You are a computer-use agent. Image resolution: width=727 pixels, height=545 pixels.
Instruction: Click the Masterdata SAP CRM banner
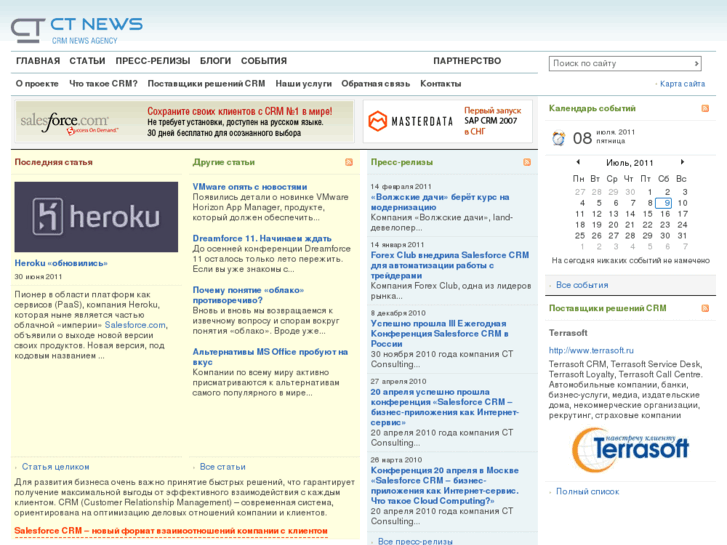tap(447, 122)
